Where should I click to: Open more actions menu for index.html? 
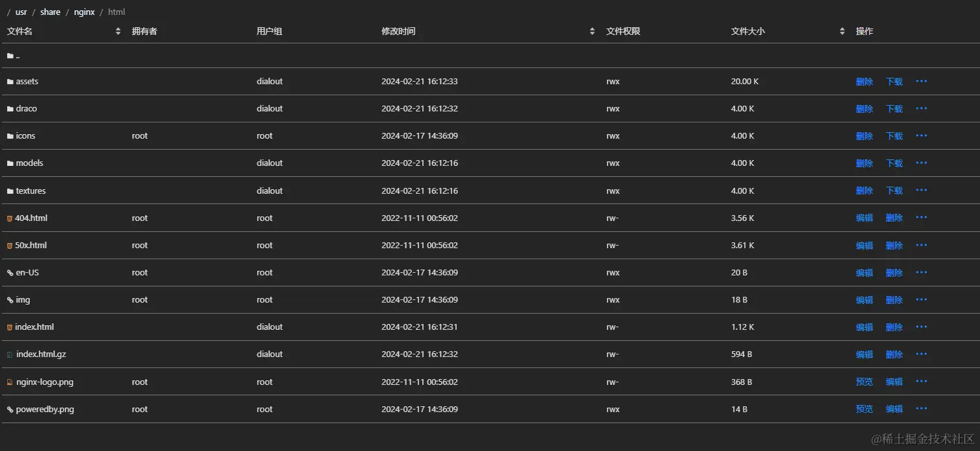(x=921, y=327)
